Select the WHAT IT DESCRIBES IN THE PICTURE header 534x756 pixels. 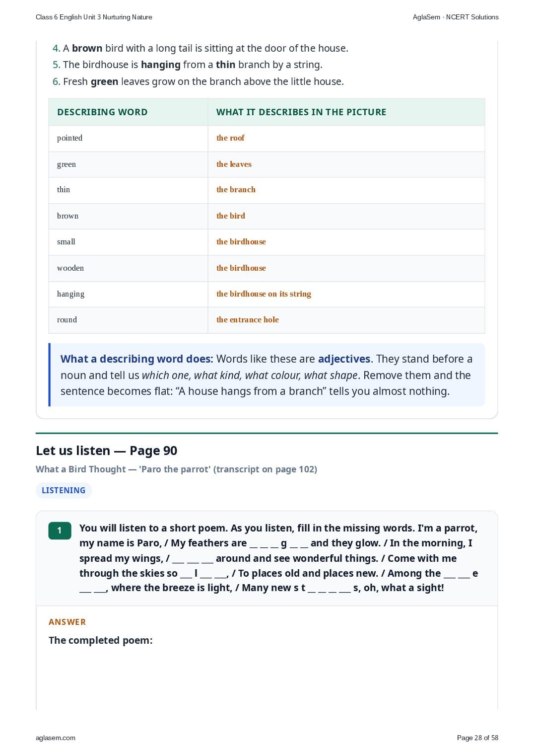301,112
